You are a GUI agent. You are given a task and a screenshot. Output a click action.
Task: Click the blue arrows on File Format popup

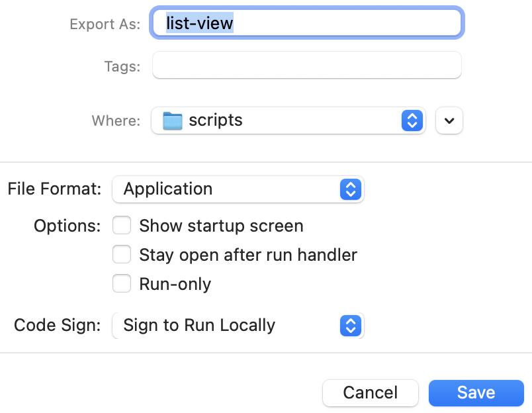pos(351,189)
